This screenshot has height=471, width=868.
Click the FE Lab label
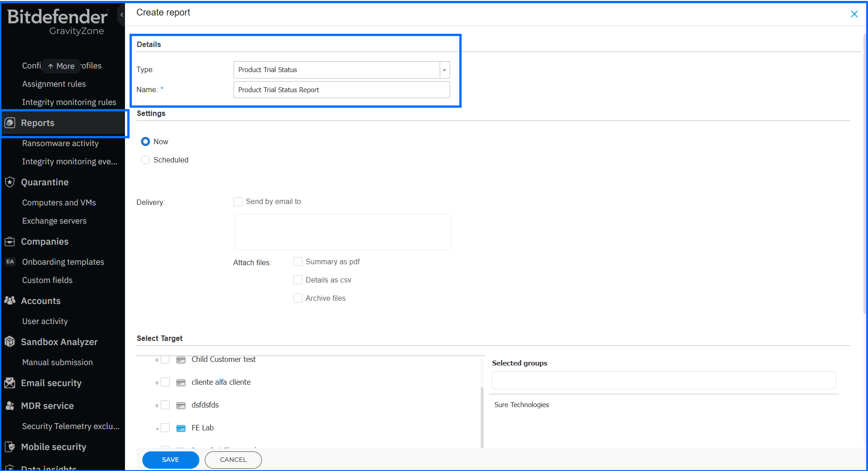tap(203, 428)
